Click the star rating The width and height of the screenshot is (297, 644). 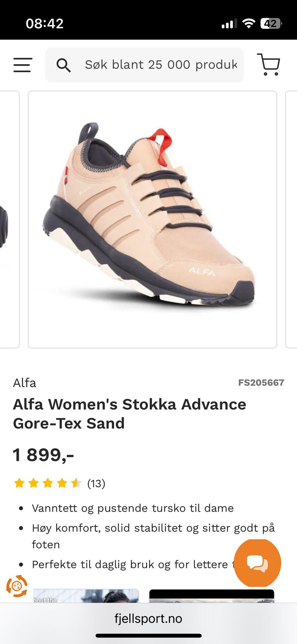(47, 483)
